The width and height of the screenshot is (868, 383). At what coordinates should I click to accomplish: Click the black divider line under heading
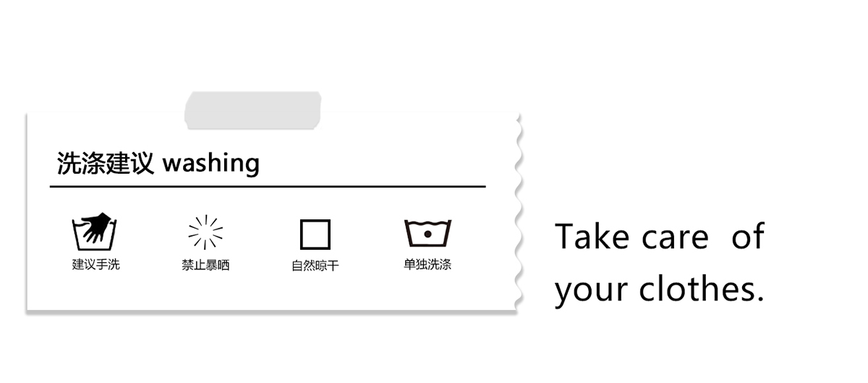[268, 187]
